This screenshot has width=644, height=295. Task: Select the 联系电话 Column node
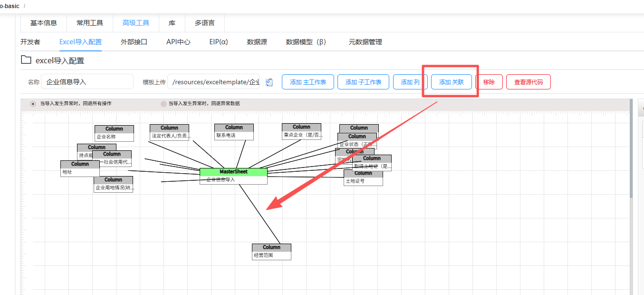click(x=234, y=132)
